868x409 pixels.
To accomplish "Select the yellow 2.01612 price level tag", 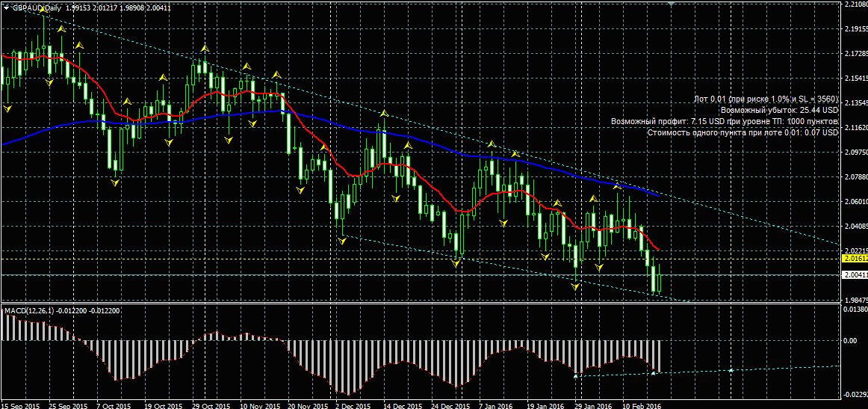I will coord(854,258).
